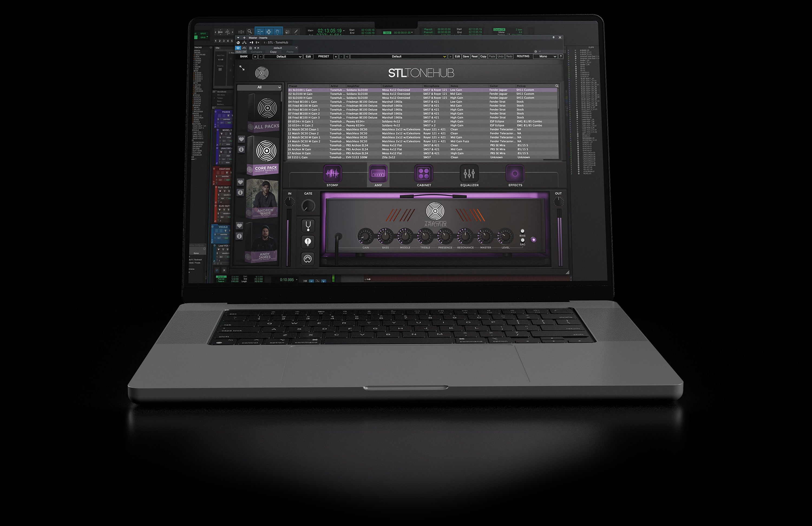Open the Effects module

(x=515, y=174)
